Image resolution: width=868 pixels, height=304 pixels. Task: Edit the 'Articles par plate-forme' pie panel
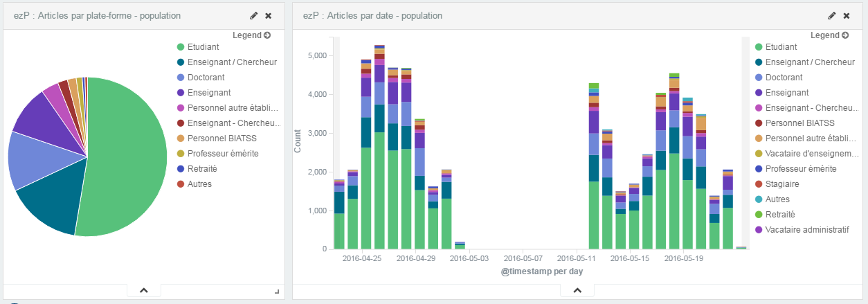pos(254,15)
